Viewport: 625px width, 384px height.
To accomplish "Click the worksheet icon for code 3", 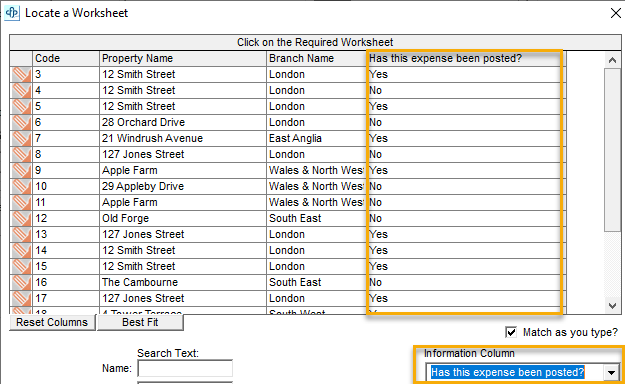I will 21,75.
